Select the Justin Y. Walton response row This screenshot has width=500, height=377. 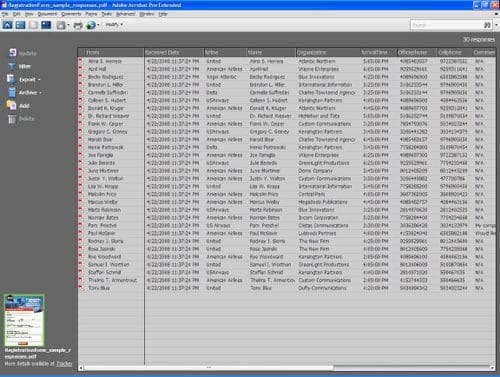click(x=287, y=178)
